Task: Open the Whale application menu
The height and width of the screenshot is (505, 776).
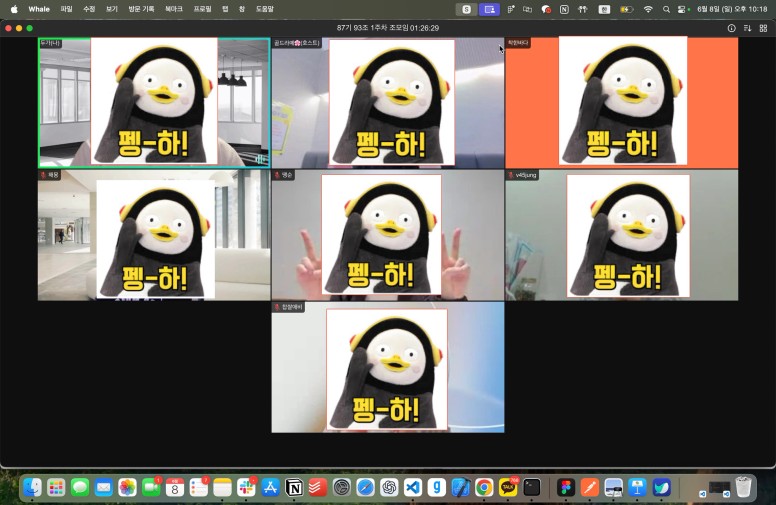Action: 39,9
